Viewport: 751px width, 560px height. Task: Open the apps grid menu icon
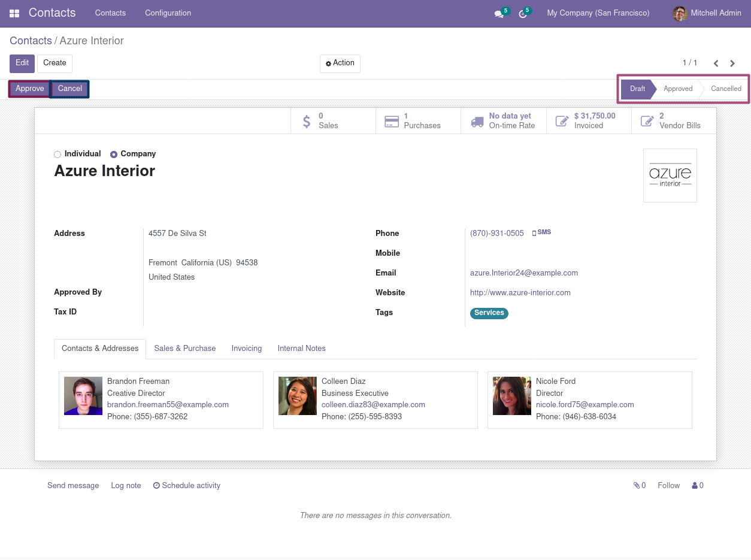tap(14, 13)
